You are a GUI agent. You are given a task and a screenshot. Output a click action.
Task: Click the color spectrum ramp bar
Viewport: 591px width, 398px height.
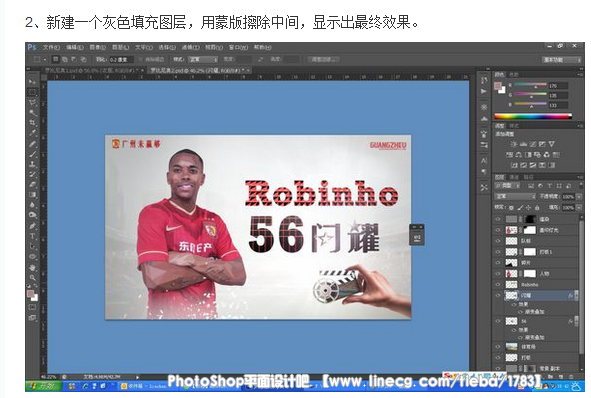533,116
